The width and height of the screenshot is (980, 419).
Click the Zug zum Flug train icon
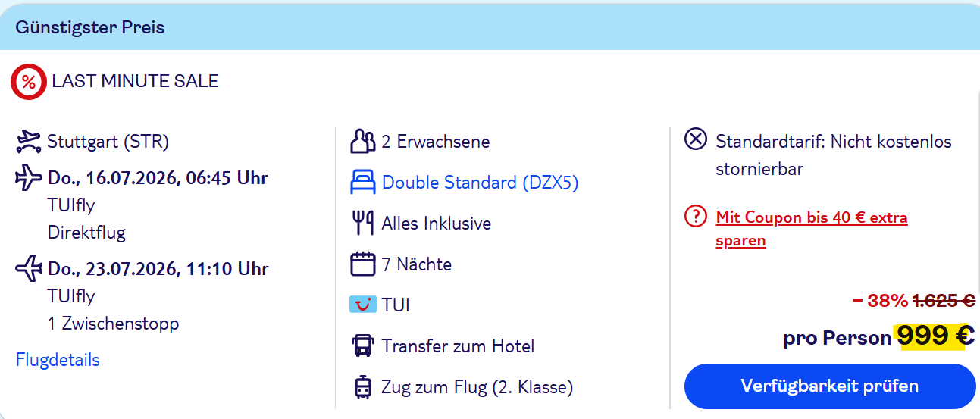pyautogui.click(x=363, y=387)
